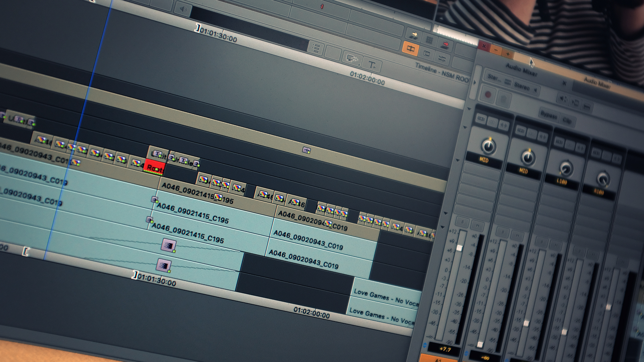Click the first track pan knob
This screenshot has width=644, height=362.
coord(488,146)
